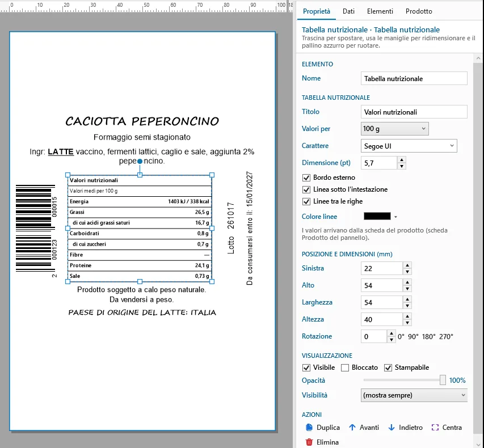Toggle the Visibile checkbox
This screenshot has width=484, height=448.
coord(306,367)
